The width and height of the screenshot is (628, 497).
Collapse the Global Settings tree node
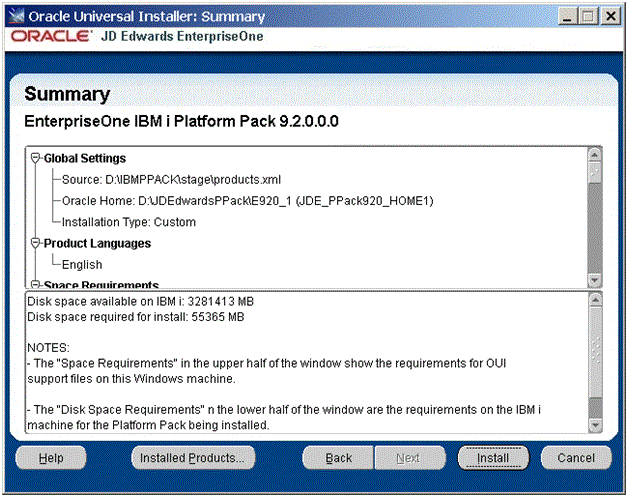click(36, 158)
